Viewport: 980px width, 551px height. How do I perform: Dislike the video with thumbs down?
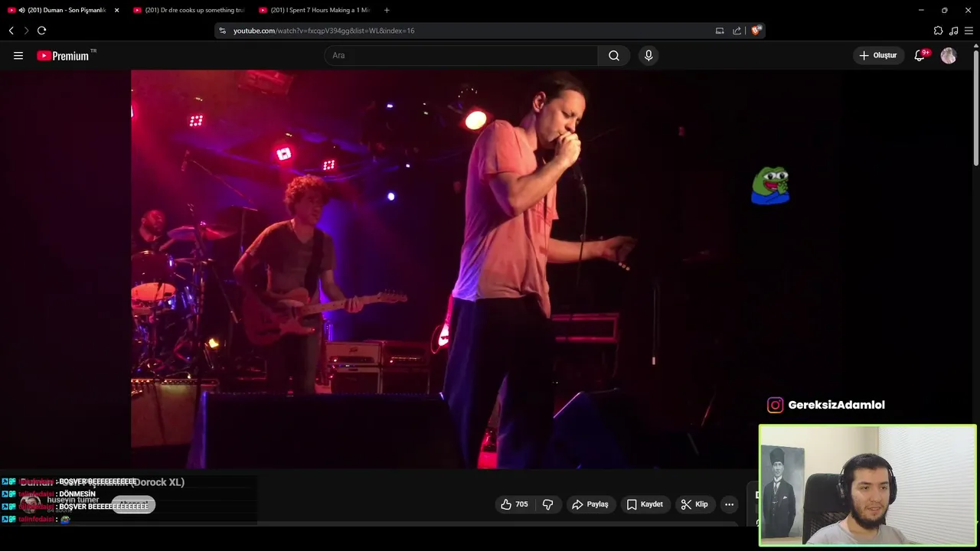pyautogui.click(x=548, y=504)
